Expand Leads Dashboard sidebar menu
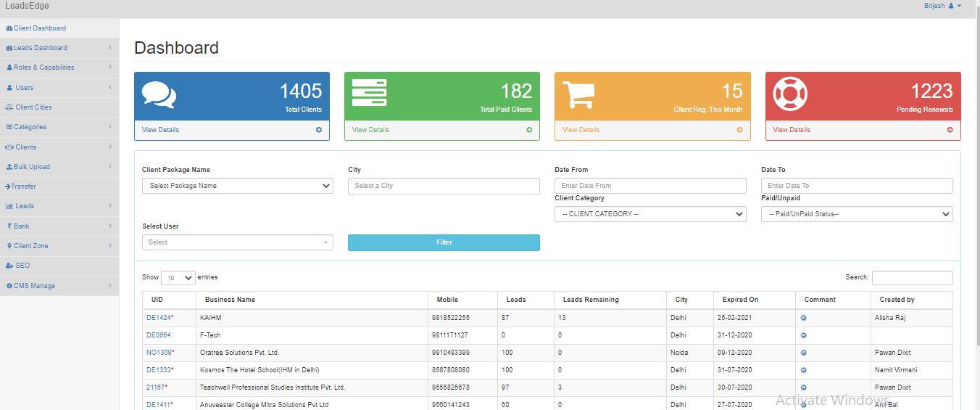This screenshot has height=410, width=980. pyautogui.click(x=59, y=48)
